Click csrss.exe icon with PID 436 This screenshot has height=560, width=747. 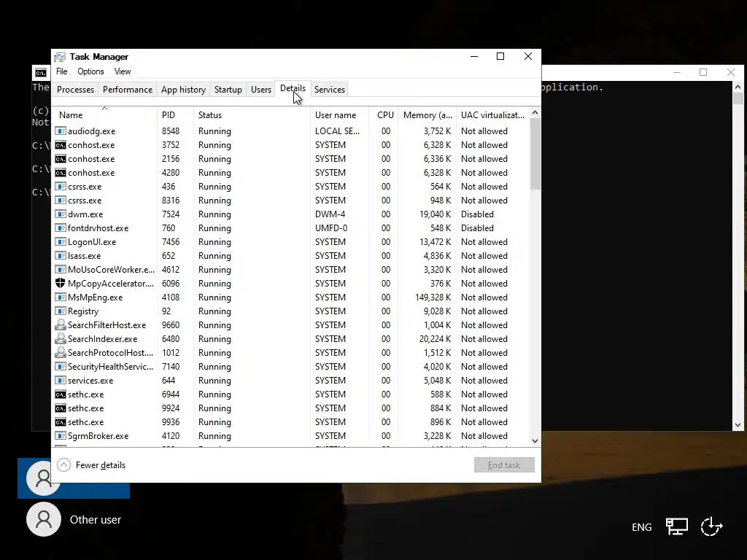pos(60,187)
